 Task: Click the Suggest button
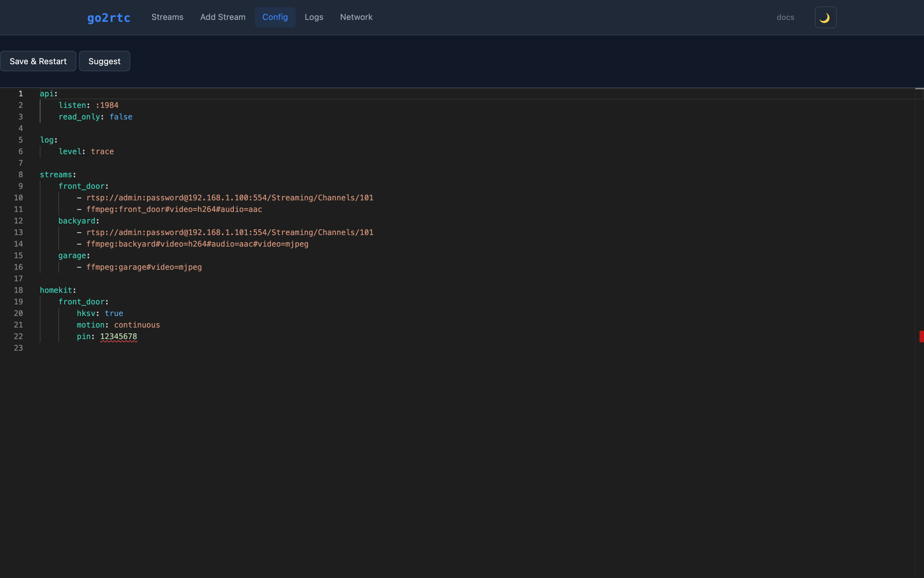[x=105, y=61]
